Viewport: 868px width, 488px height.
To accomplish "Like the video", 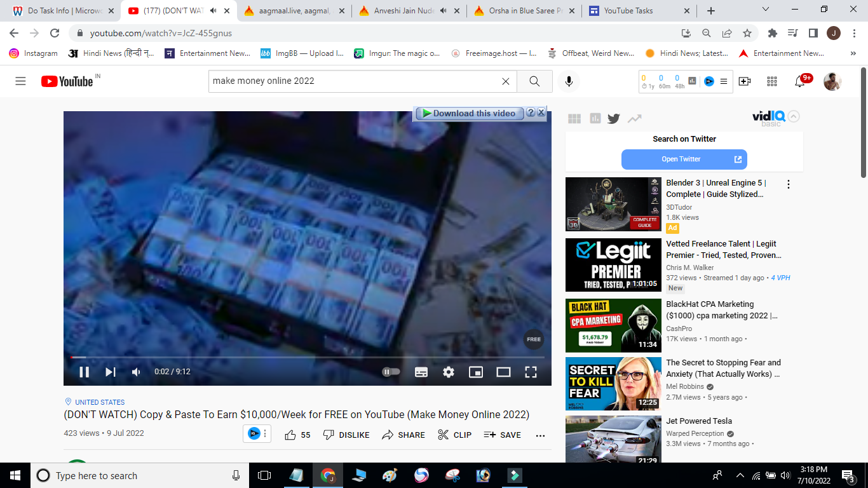I will coord(297,435).
